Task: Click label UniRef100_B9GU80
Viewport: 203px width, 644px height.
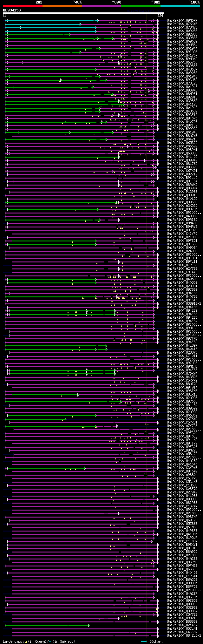Action: [x=182, y=80]
